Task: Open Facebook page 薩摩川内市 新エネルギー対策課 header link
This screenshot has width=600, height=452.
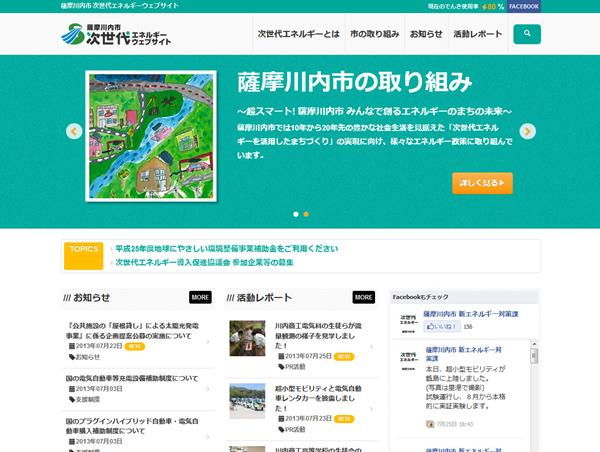Action: pyautogui.click(x=471, y=314)
